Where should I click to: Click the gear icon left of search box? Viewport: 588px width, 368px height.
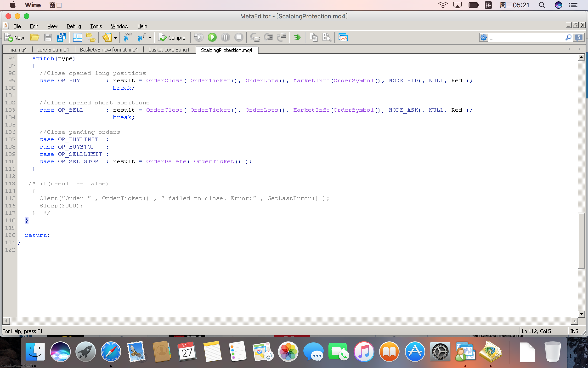click(483, 37)
